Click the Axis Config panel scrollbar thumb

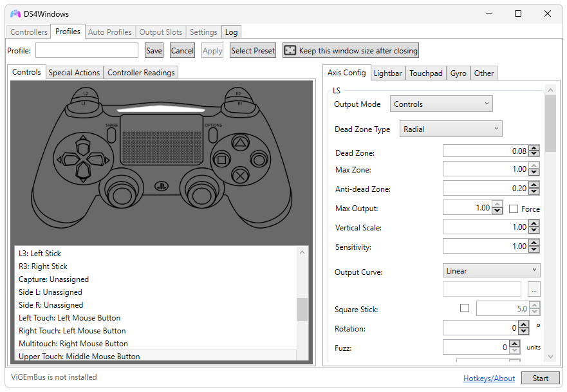[x=550, y=124]
